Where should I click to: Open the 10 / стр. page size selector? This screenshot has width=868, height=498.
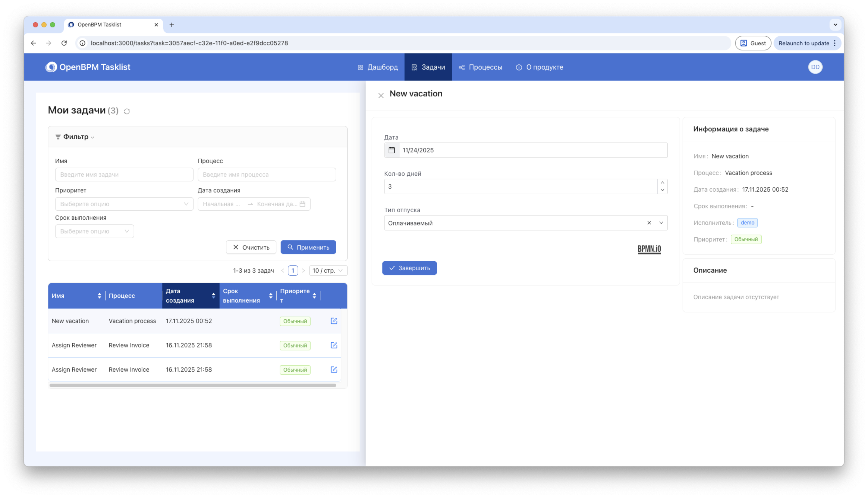click(328, 271)
